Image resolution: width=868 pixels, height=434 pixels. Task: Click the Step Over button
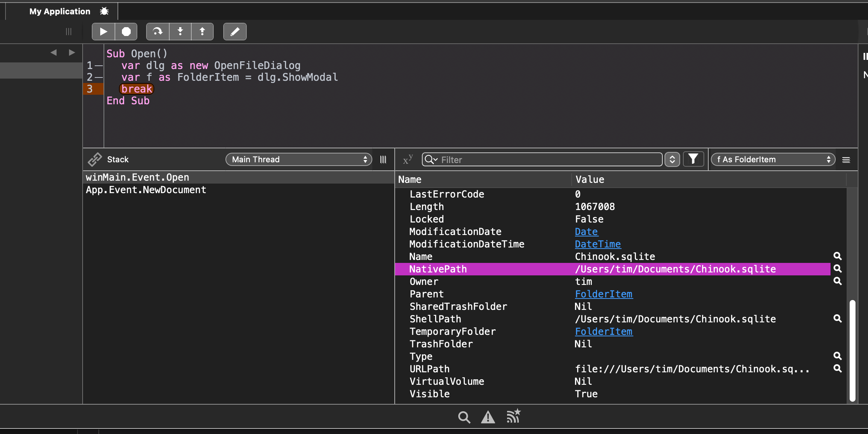tap(158, 32)
